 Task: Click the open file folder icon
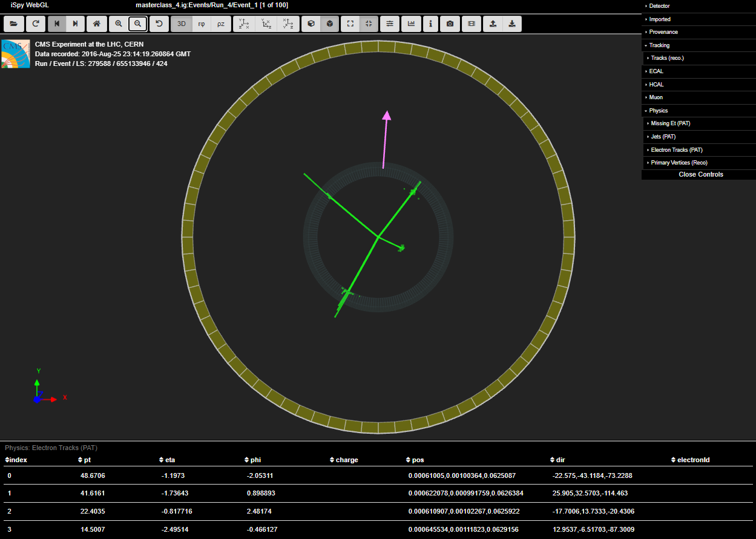click(x=13, y=24)
